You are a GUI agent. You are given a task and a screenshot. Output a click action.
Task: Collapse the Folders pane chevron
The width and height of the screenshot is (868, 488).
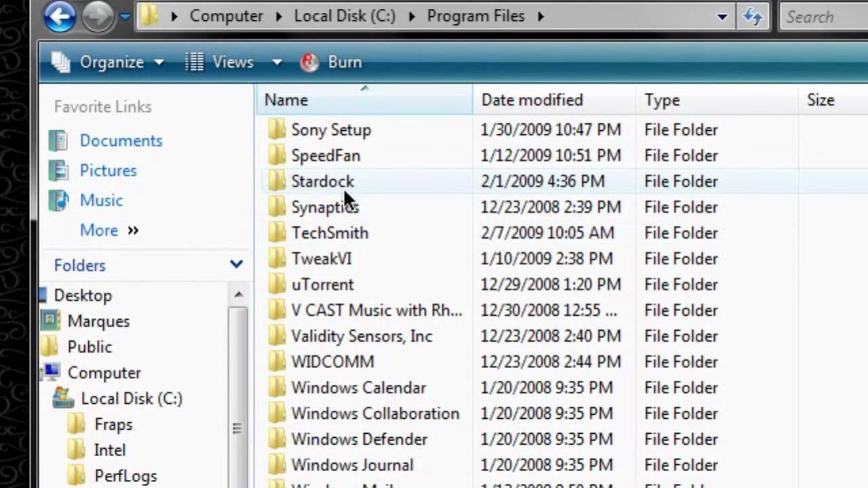coord(236,265)
